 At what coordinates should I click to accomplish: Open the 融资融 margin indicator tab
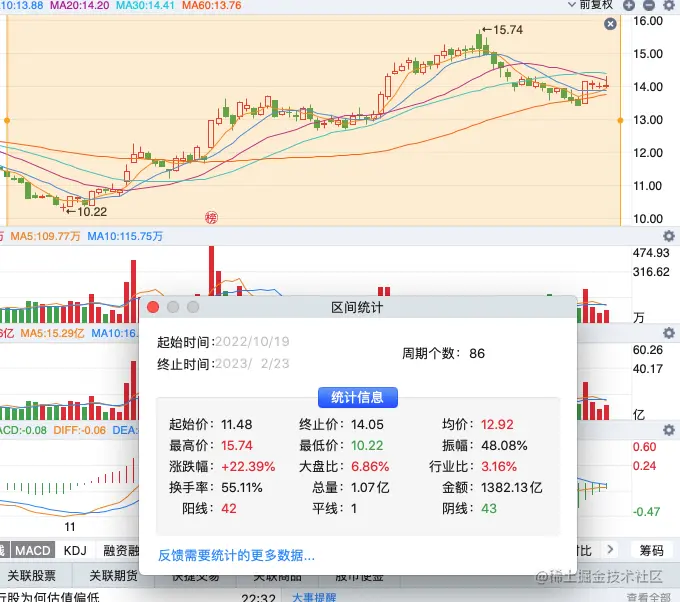[x=121, y=550]
